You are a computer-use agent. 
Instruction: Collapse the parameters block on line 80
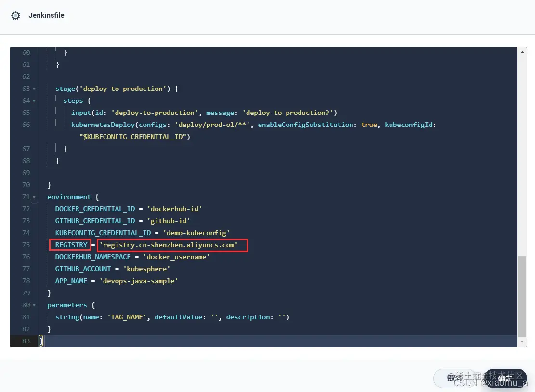click(34, 305)
